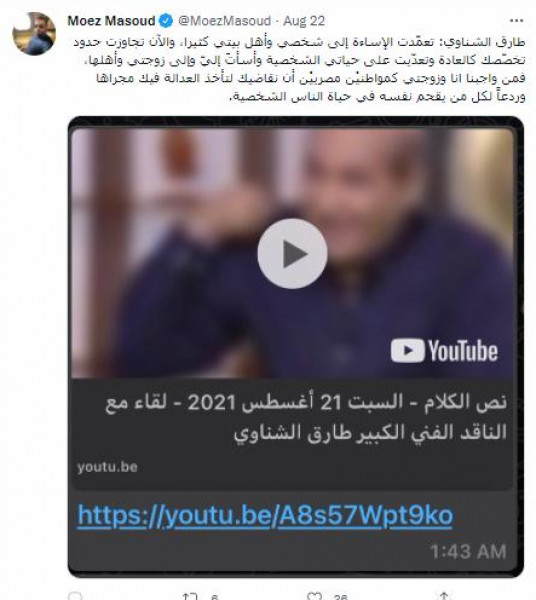The height and width of the screenshot is (600, 536).
Task: Click the blurred video thumbnail image
Action: point(292,253)
